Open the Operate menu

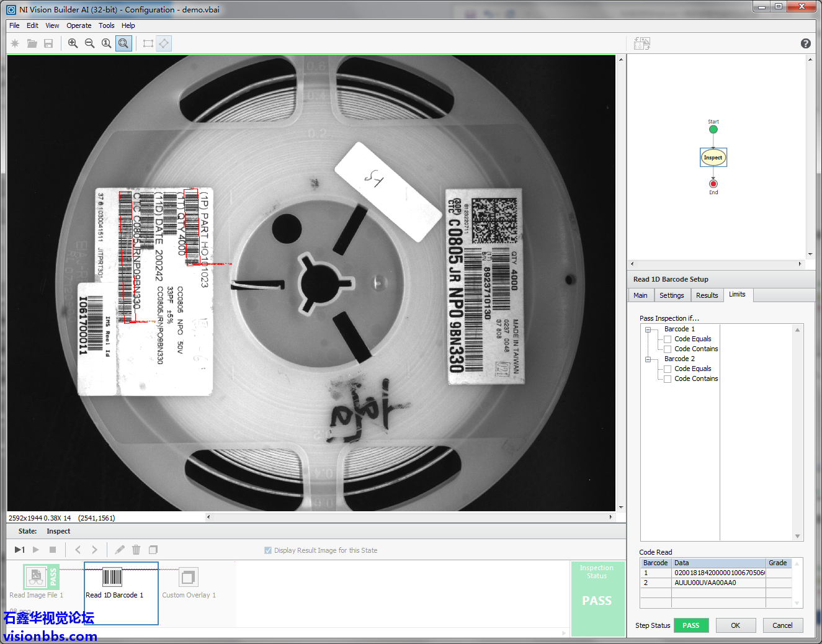click(x=79, y=25)
